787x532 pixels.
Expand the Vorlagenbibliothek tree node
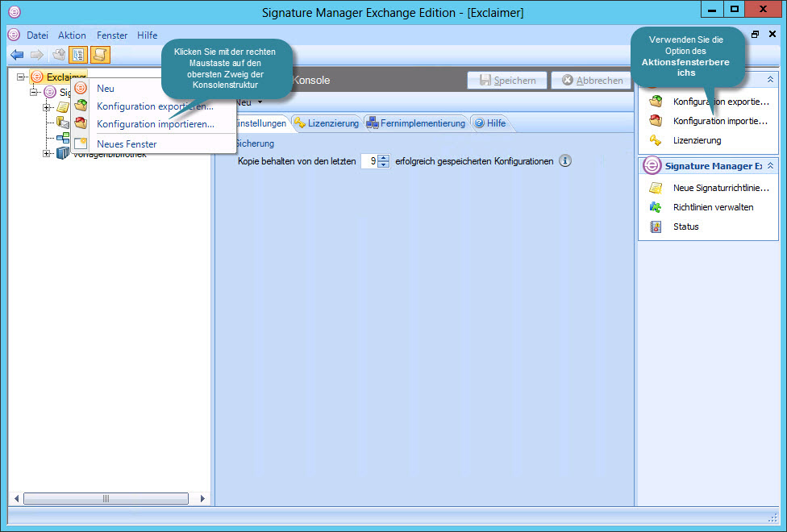click(47, 153)
